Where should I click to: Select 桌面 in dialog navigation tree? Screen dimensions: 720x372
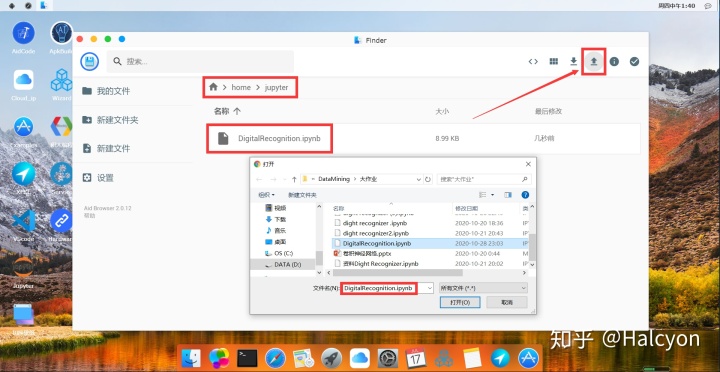(x=276, y=242)
